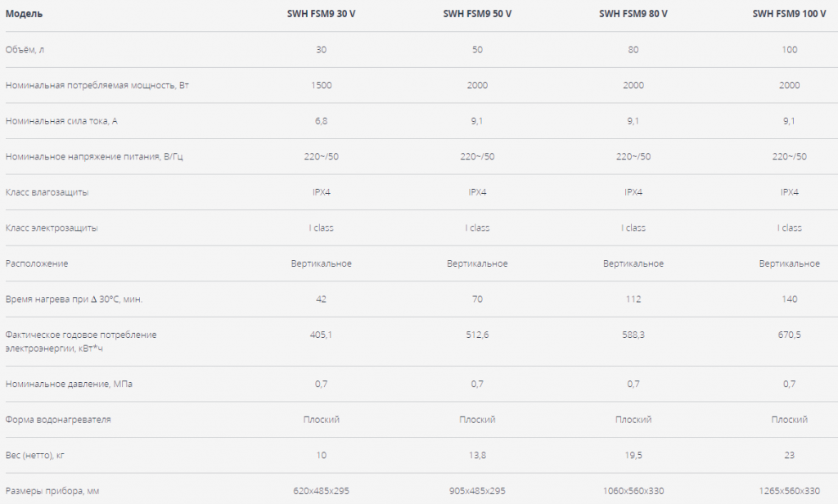The height and width of the screenshot is (504, 838).
Task: Select the SWH FSM9 100 V header
Action: click(790, 14)
